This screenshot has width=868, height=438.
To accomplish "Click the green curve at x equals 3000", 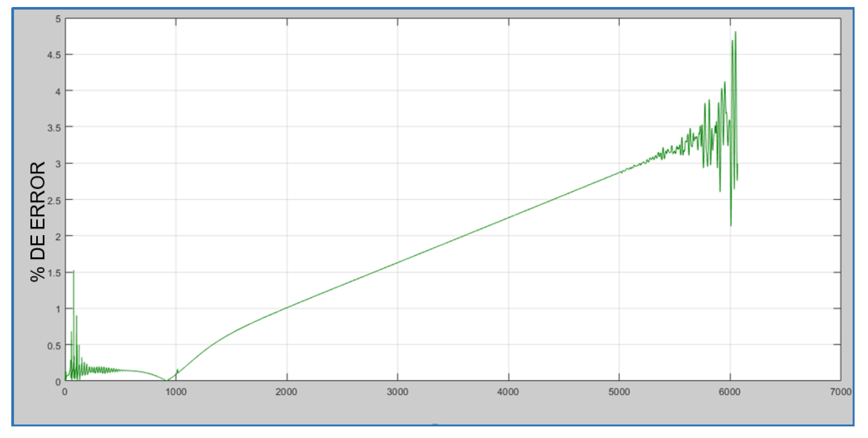I will click(x=398, y=262).
